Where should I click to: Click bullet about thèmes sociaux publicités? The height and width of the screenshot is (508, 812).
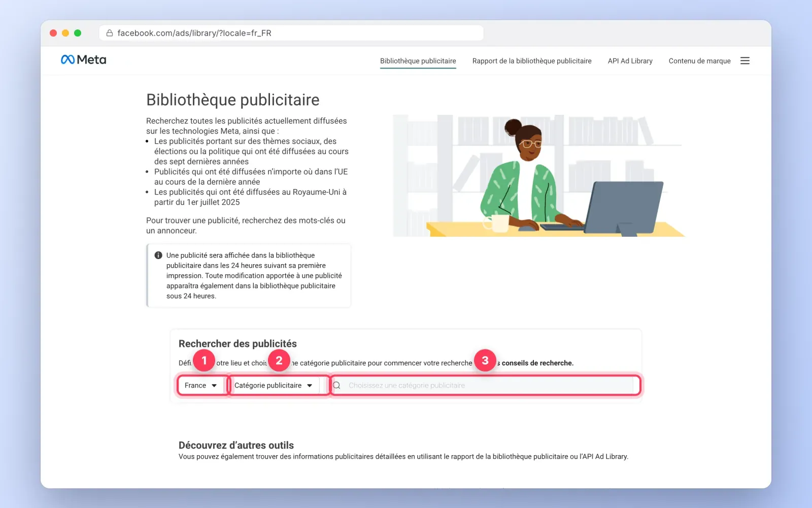(x=251, y=151)
